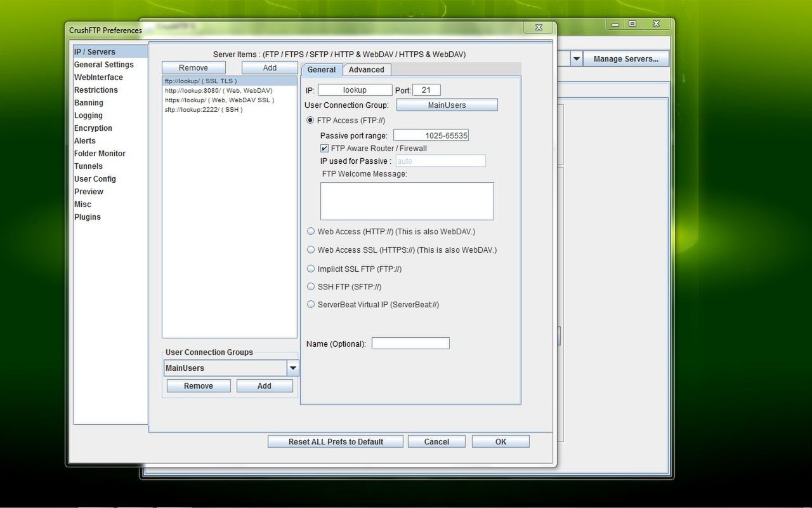Close the CrushFTP Preferences dialog
812x508 pixels.
tap(538, 27)
